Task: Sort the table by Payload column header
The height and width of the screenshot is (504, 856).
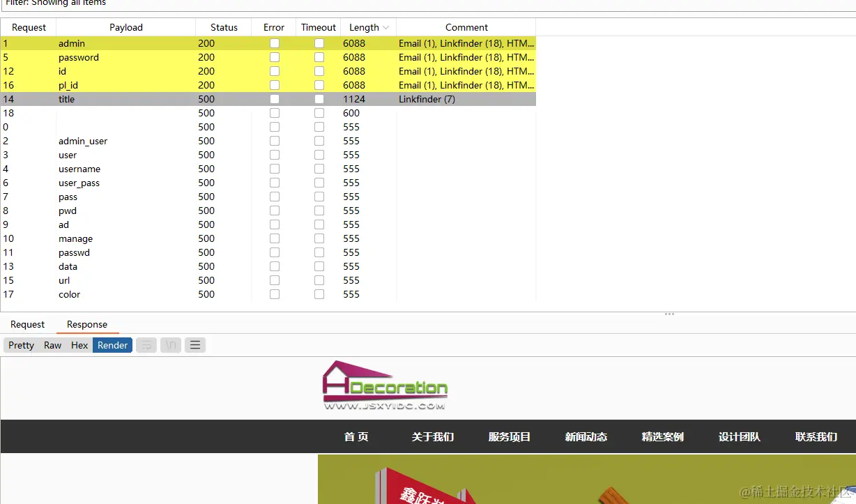Action: (125, 27)
